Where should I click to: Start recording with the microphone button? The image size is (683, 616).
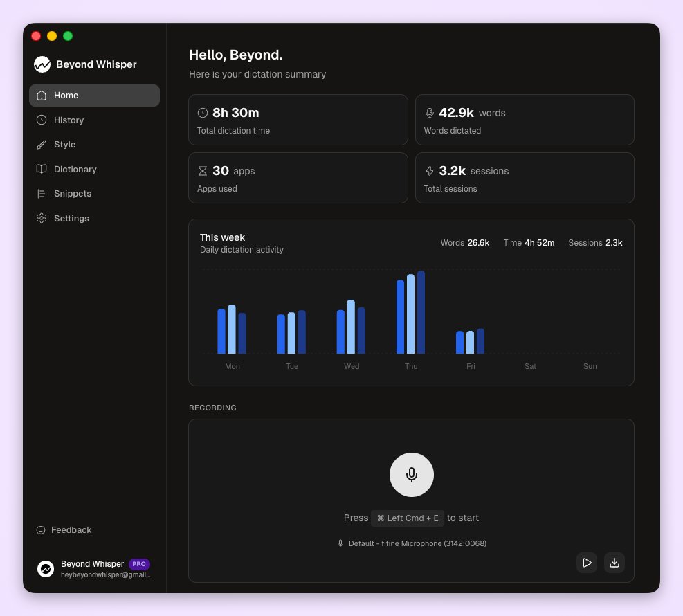coord(411,474)
